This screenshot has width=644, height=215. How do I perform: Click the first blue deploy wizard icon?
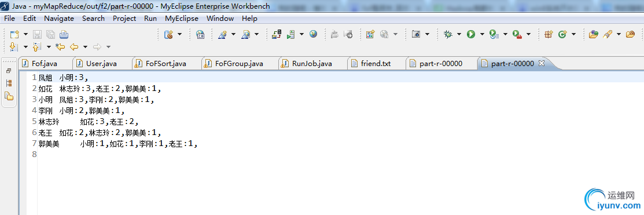[223, 35]
